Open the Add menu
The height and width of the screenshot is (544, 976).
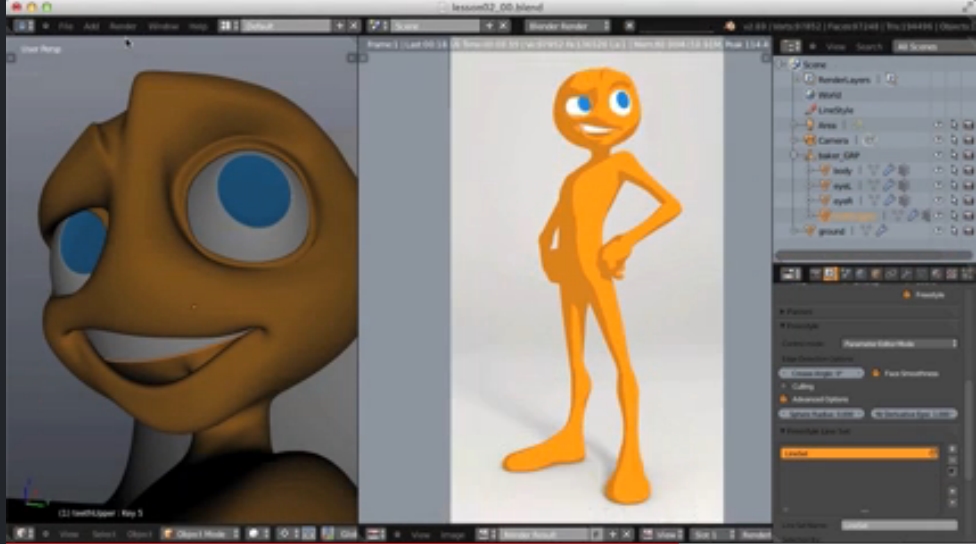[x=92, y=26]
